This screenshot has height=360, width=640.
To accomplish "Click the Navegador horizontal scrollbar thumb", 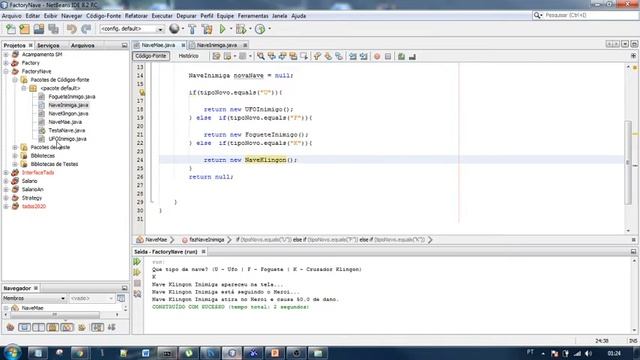I will pos(55,315).
